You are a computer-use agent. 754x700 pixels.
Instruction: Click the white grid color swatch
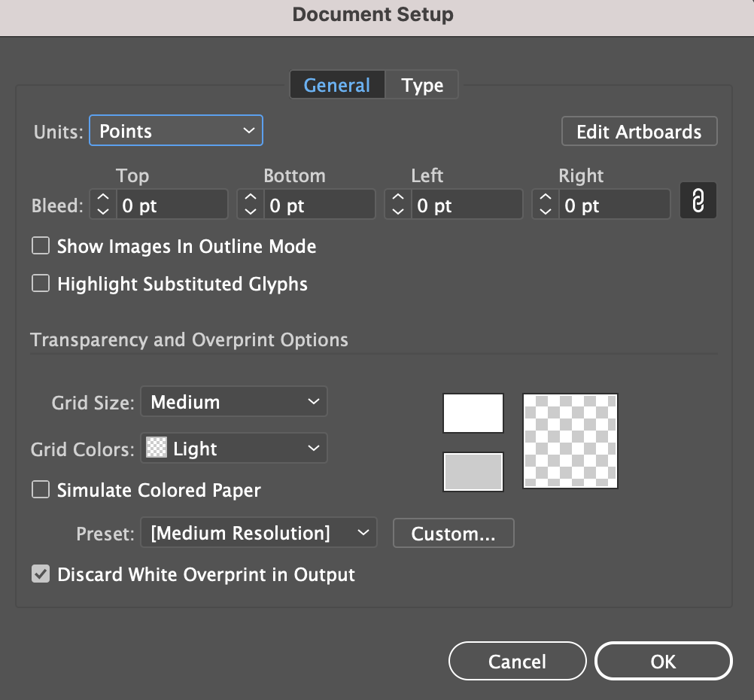[x=473, y=413]
